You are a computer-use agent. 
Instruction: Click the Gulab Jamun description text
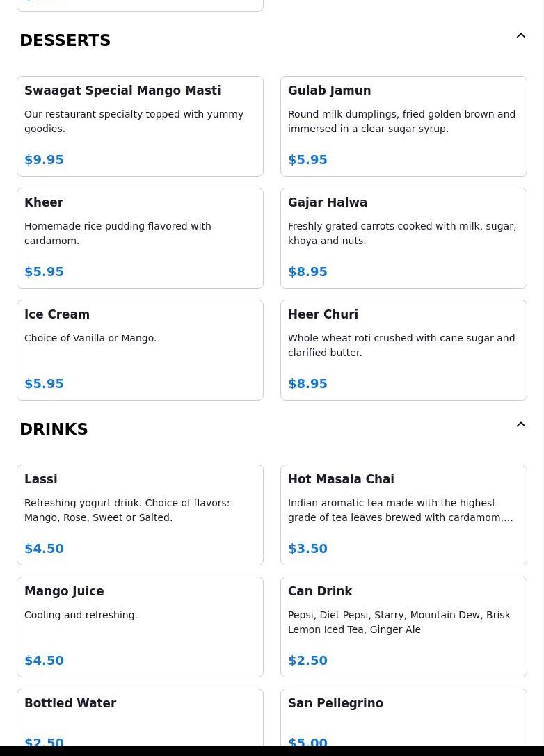click(401, 122)
